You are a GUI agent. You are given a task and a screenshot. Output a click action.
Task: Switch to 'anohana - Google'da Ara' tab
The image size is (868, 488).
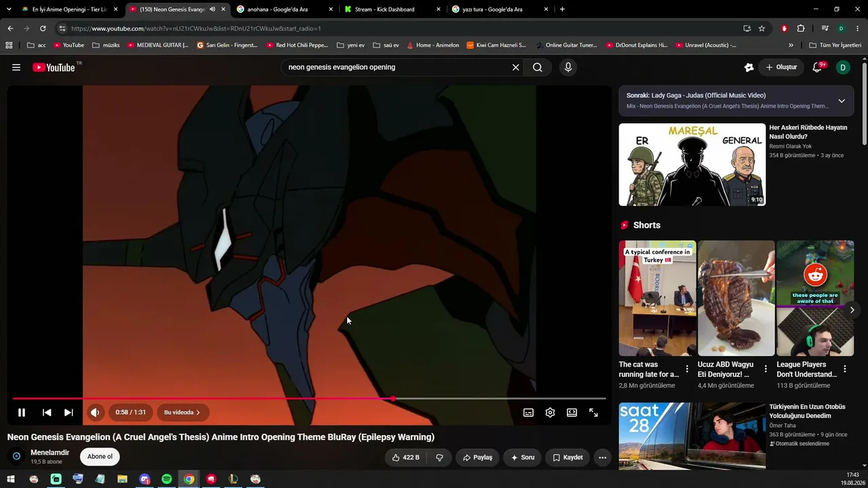[285, 9]
